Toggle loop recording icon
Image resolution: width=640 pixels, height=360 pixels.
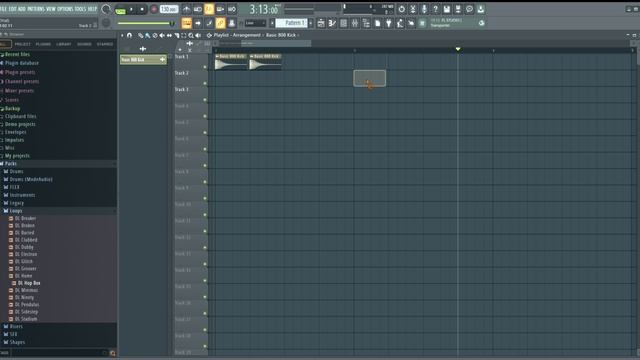231,9
